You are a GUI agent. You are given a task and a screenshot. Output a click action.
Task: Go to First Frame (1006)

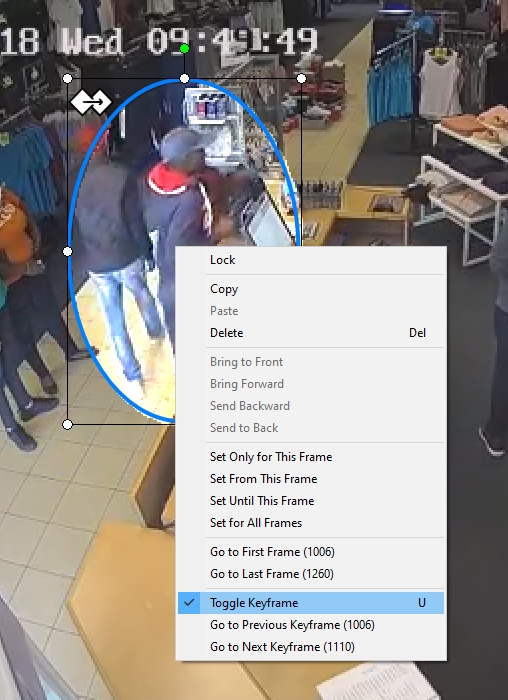click(x=311, y=552)
